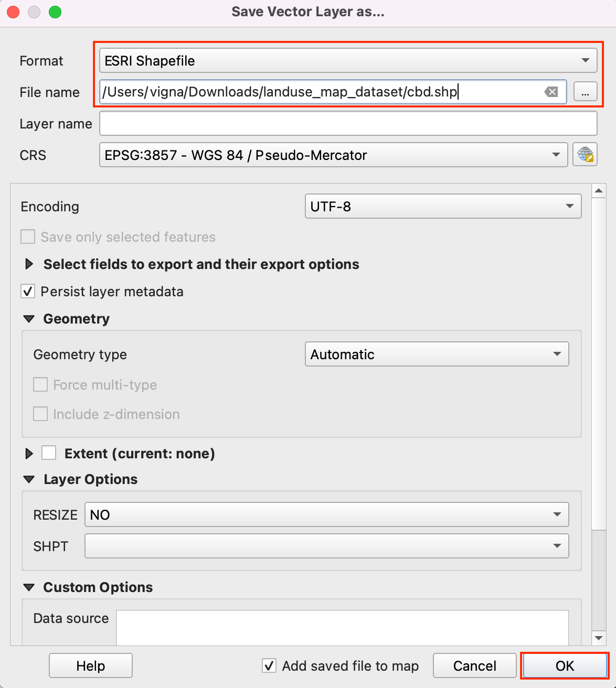Uncheck Add saved file to map
This screenshot has height=688, width=616.
point(269,666)
